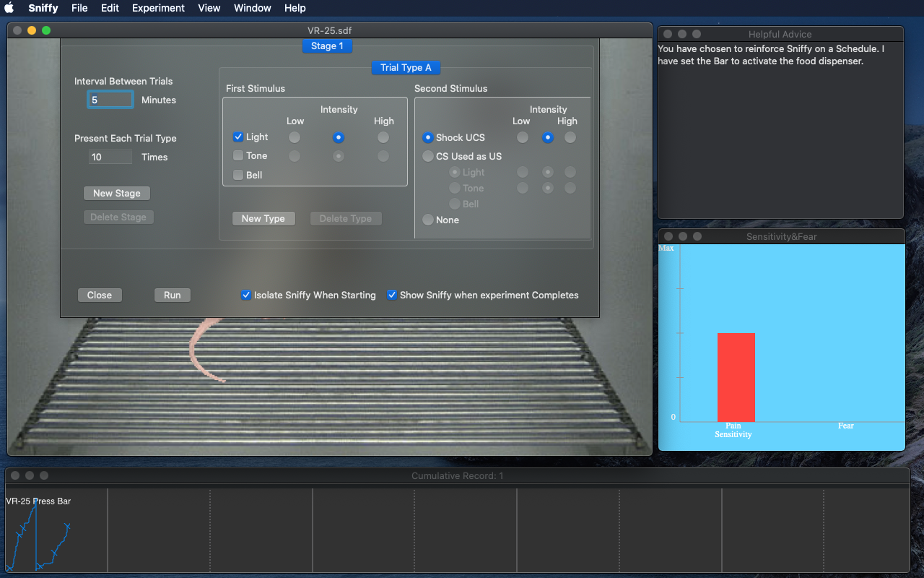Set Light intensity to Low

(x=295, y=137)
